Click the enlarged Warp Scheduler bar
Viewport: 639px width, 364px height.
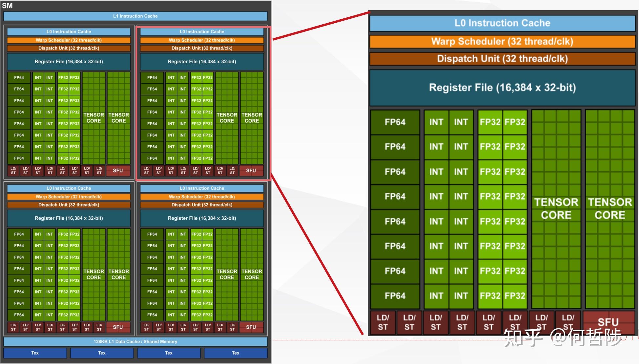point(502,41)
